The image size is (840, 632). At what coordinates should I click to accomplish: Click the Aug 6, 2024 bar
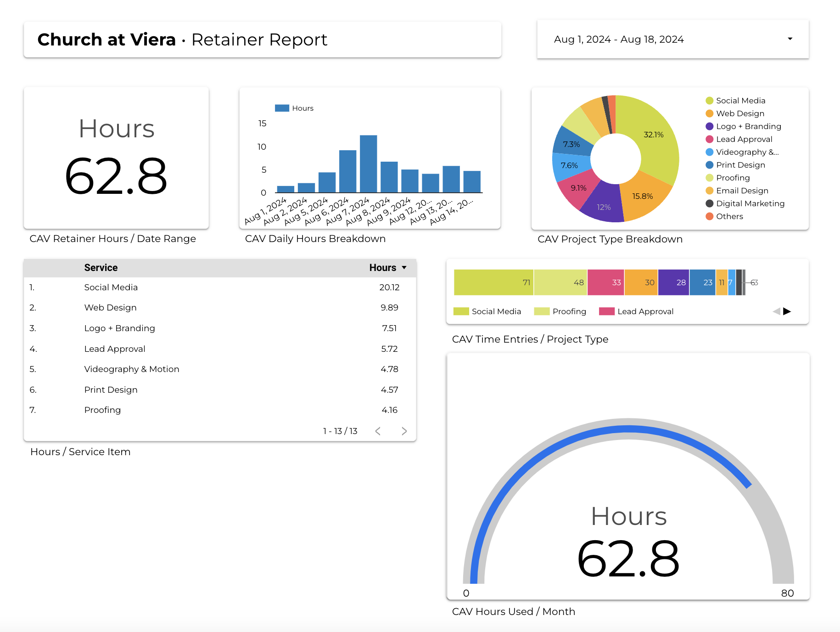347,171
